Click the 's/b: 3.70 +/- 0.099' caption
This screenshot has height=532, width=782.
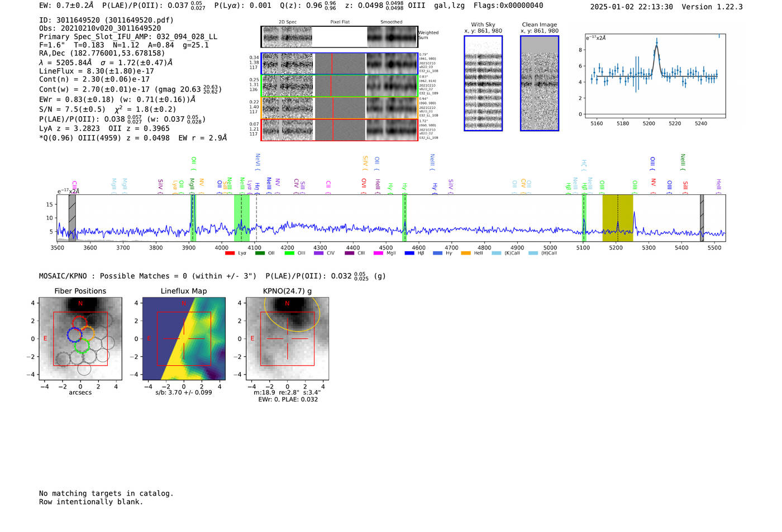[184, 392]
